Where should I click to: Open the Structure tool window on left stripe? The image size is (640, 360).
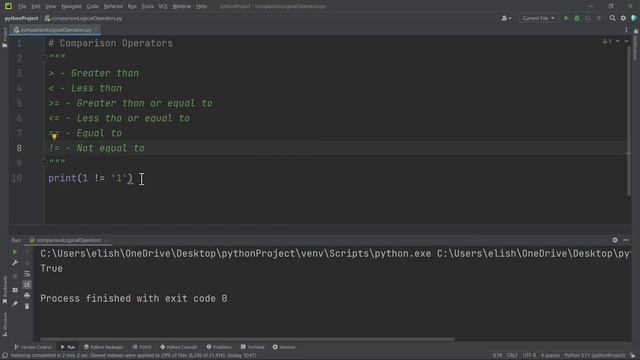point(4,324)
